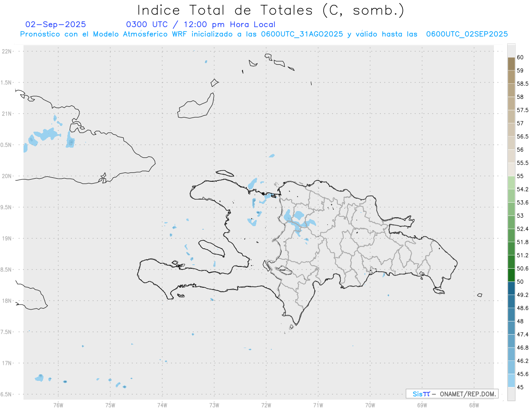532x411 pixels.
Task: Click the "73W" longitude label
Action: [214, 405]
